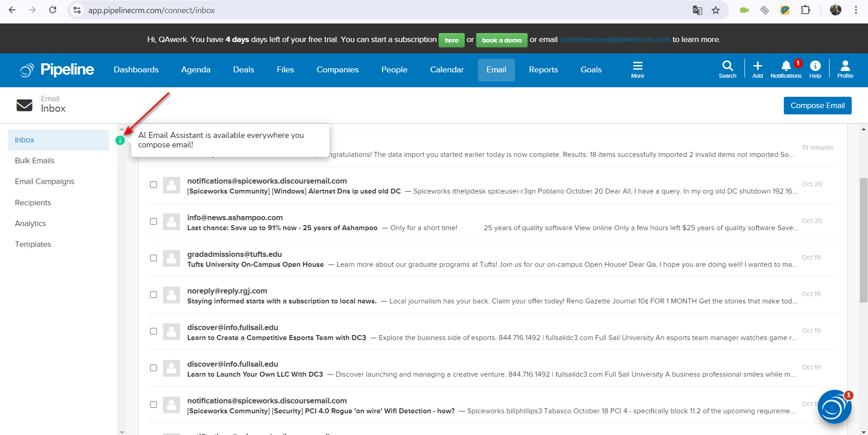Image resolution: width=868 pixels, height=435 pixels.
Task: Click the green 'here' subscription button
Action: (451, 40)
